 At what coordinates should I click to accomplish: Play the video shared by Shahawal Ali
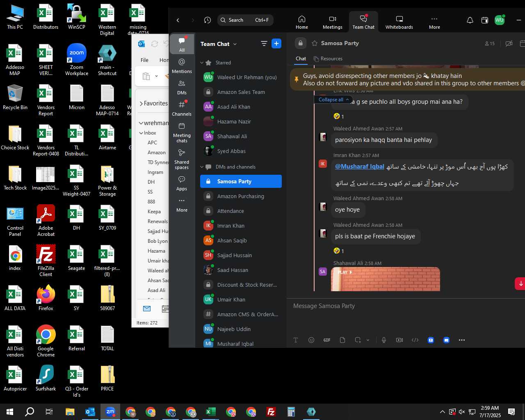click(345, 272)
